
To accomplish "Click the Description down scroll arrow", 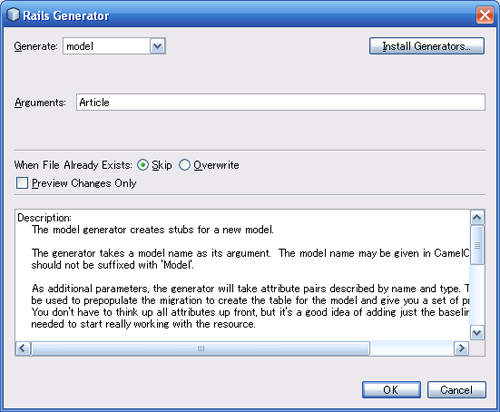I will tap(477, 332).
